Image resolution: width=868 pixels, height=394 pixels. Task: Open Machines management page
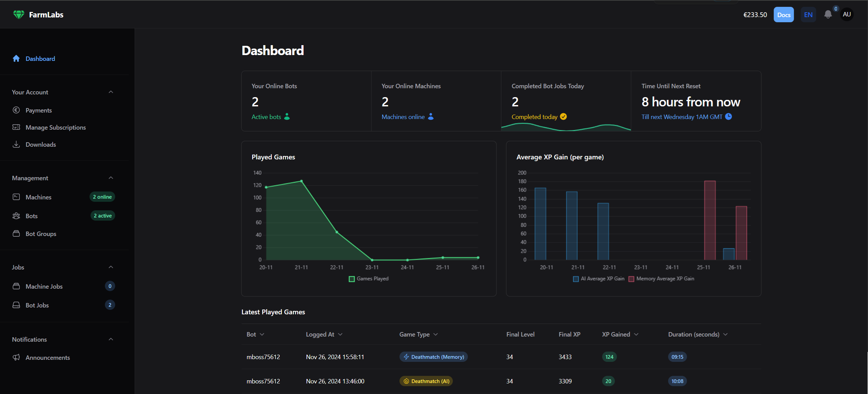pyautogui.click(x=38, y=197)
